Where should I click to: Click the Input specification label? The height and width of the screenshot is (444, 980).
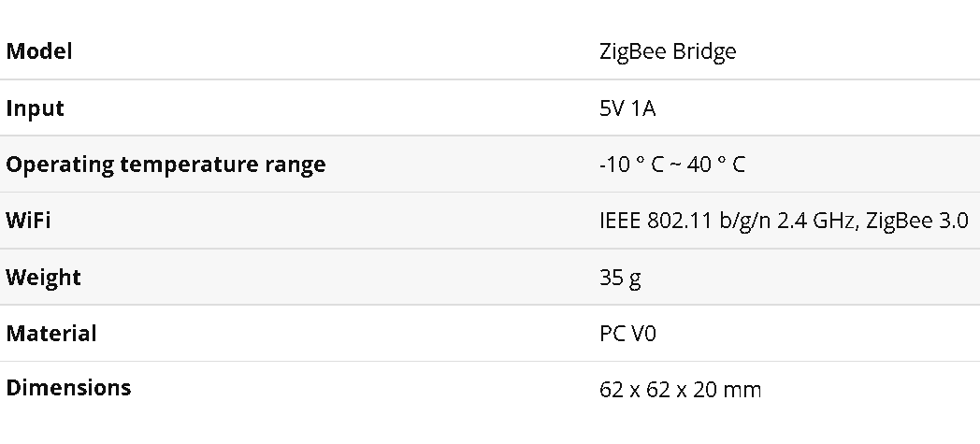point(35,108)
